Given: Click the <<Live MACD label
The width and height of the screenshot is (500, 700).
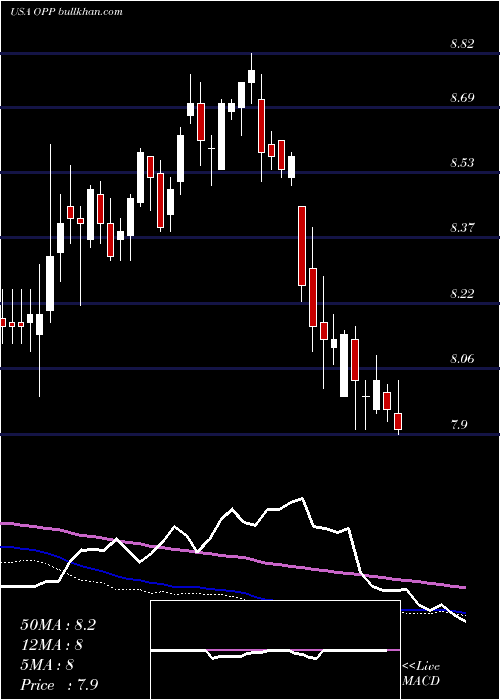Looking at the screenshot, I should [421, 674].
